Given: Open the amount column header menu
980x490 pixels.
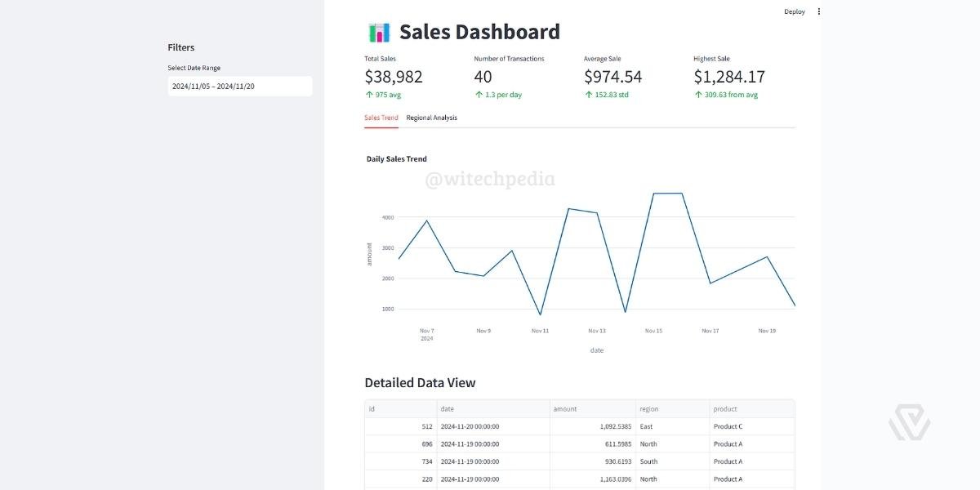Looking at the screenshot, I should [565, 408].
